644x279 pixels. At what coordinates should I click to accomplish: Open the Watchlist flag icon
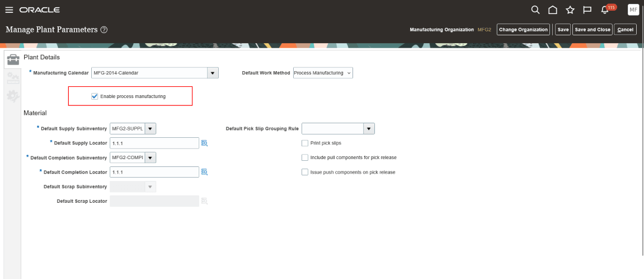(587, 10)
